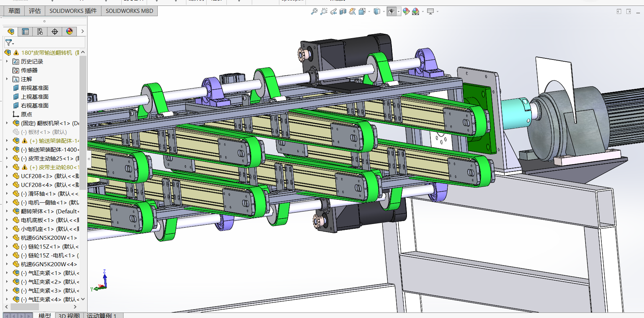Open the View Orientation cube icon
Screen dimensions: 644x318
(x=362, y=11)
